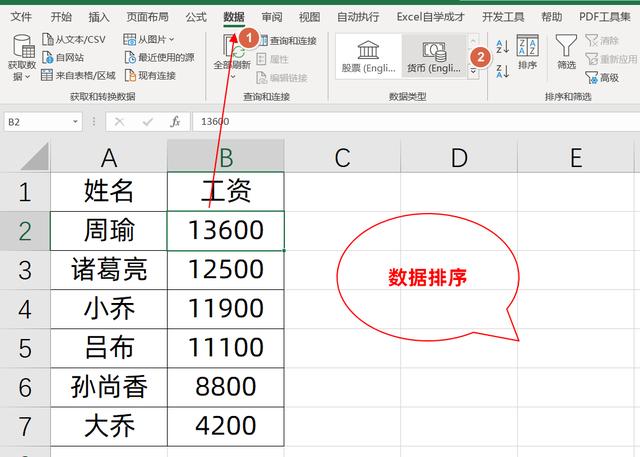The width and height of the screenshot is (640, 457).
Task: Click 现有连接 (Existing Connections)
Action: pos(150,75)
